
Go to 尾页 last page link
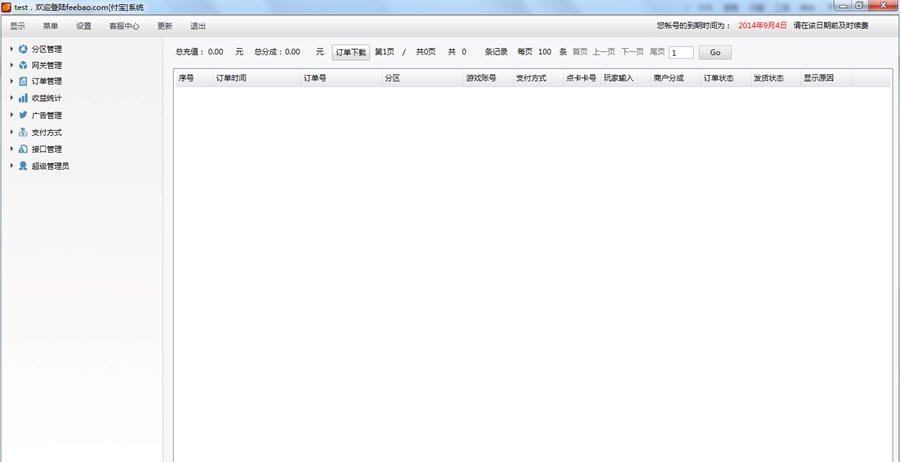pos(657,52)
